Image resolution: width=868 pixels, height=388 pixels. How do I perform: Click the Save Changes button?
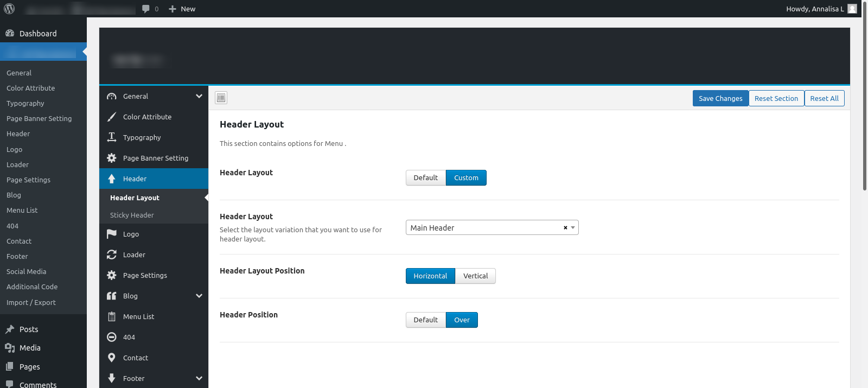coord(720,98)
